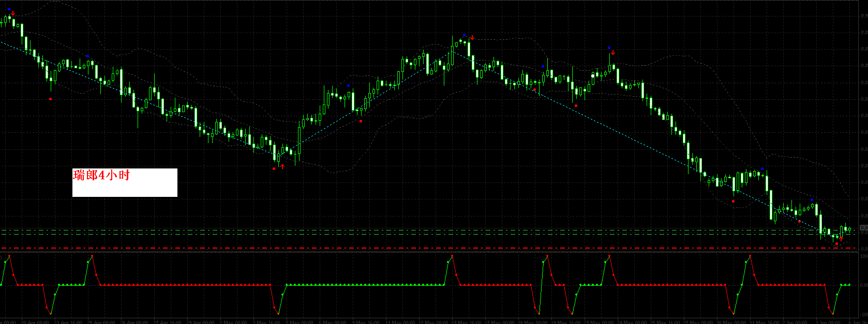The image size is (868, 324).
Task: Click the white dot marker on the late-May candle
Action: pyautogui.click(x=593, y=76)
